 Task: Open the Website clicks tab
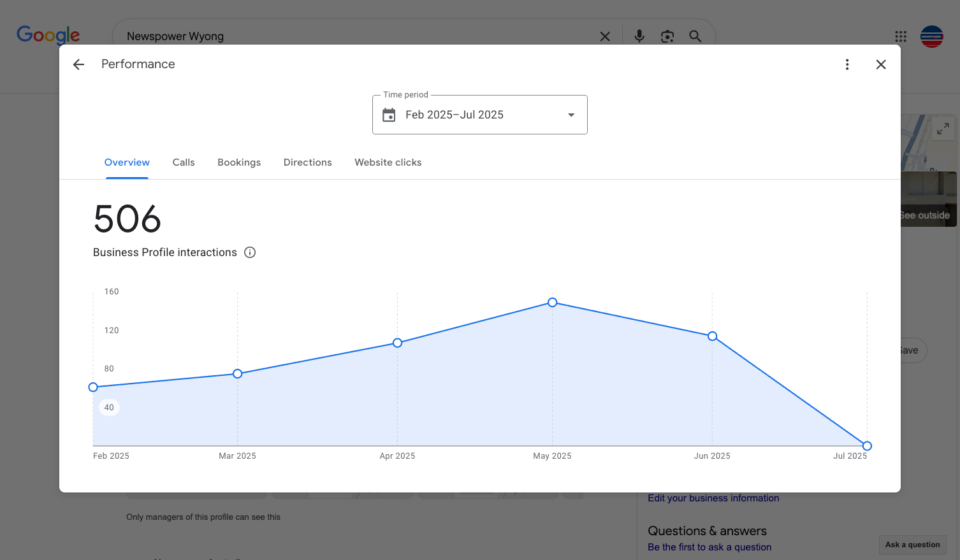point(388,162)
